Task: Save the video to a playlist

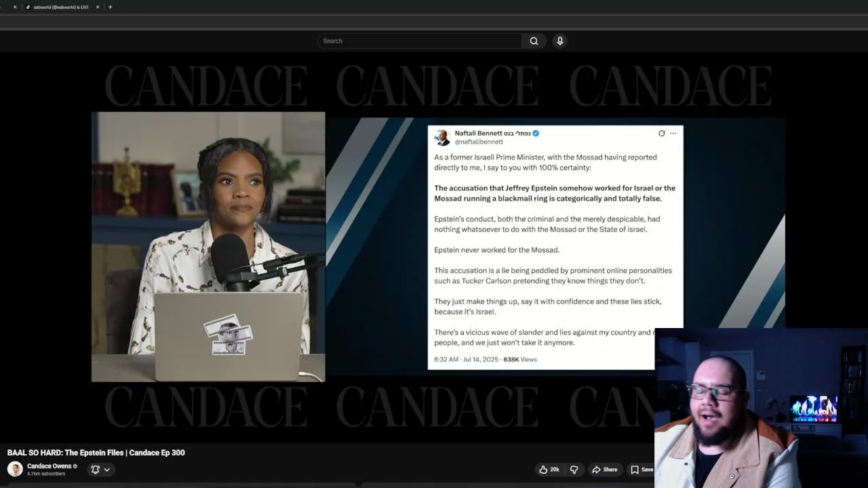Action: click(x=642, y=469)
